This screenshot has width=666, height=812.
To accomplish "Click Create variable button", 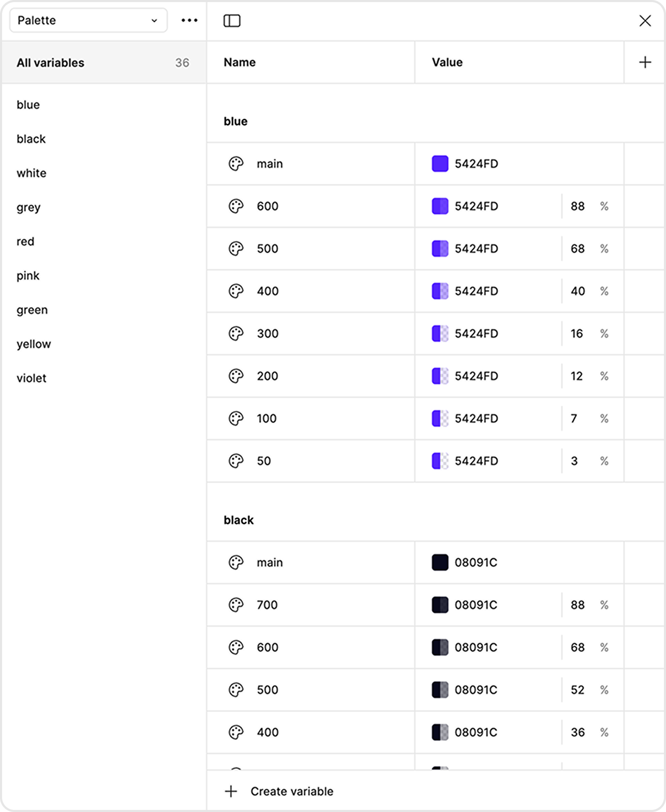I will 280,791.
